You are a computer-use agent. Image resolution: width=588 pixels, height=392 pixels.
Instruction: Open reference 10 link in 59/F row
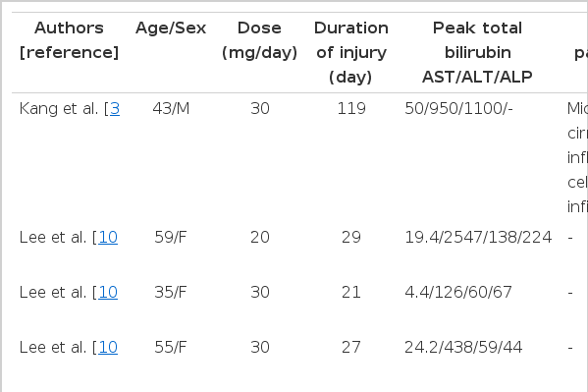click(108, 238)
